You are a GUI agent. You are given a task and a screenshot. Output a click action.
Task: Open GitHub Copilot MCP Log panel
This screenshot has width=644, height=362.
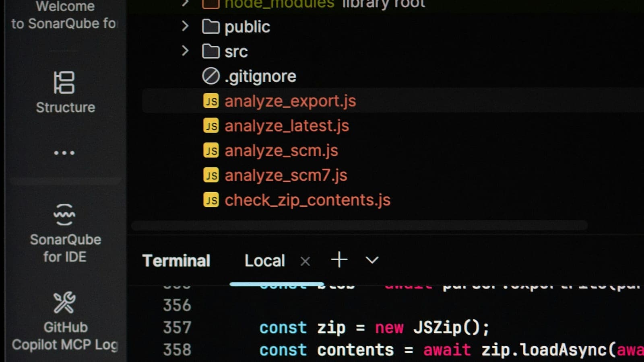coord(65,322)
